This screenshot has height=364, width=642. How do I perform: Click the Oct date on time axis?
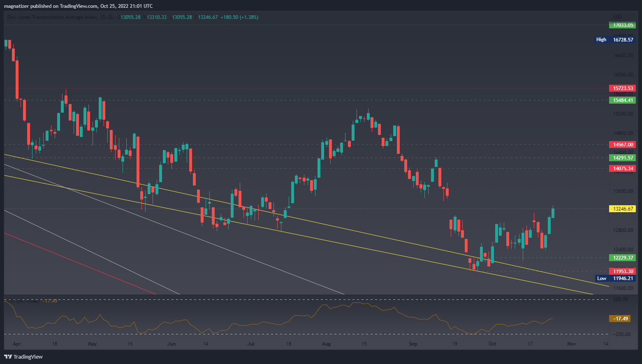[492, 344]
